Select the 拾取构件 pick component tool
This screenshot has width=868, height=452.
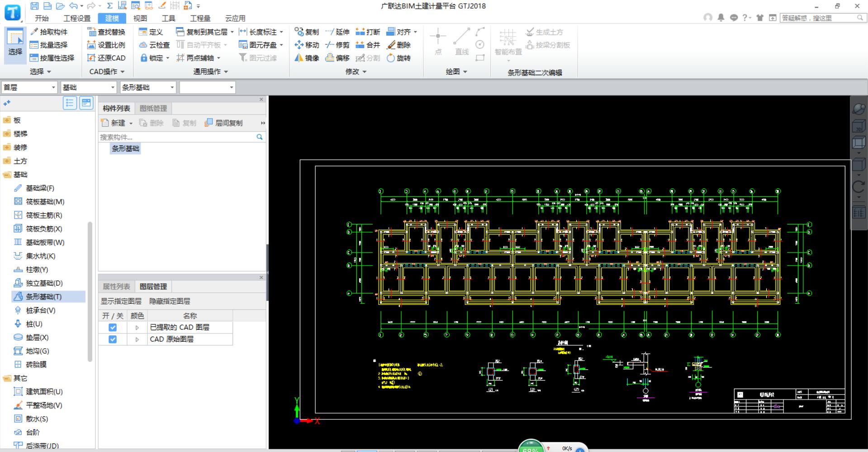49,32
